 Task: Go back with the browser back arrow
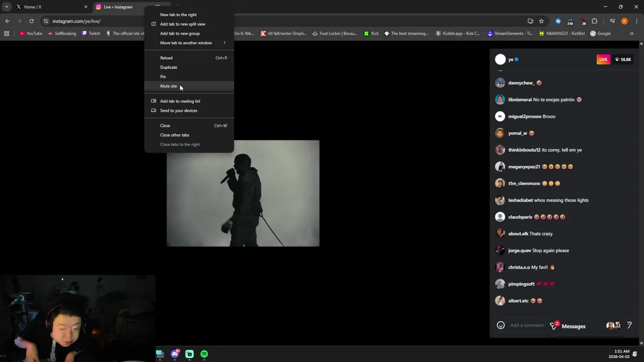(7, 21)
